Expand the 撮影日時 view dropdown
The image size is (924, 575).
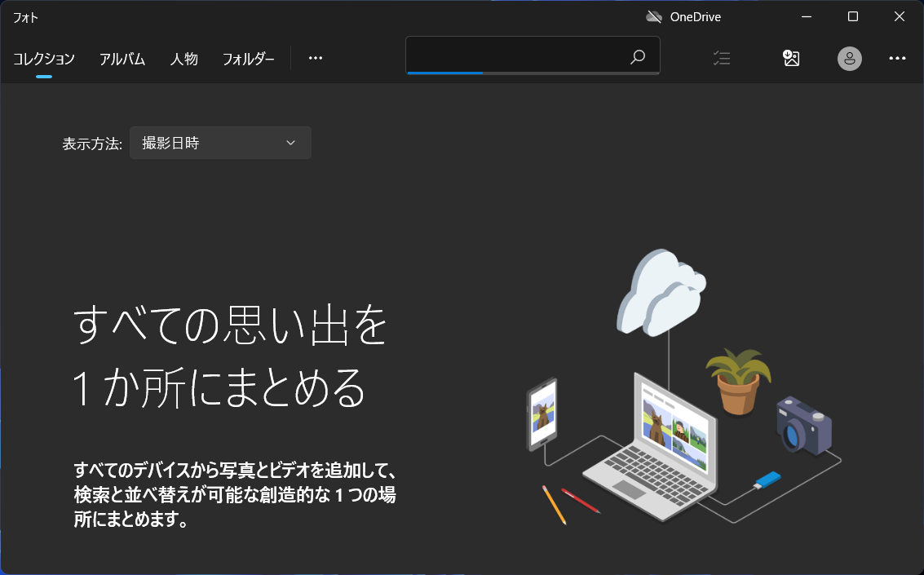[220, 143]
